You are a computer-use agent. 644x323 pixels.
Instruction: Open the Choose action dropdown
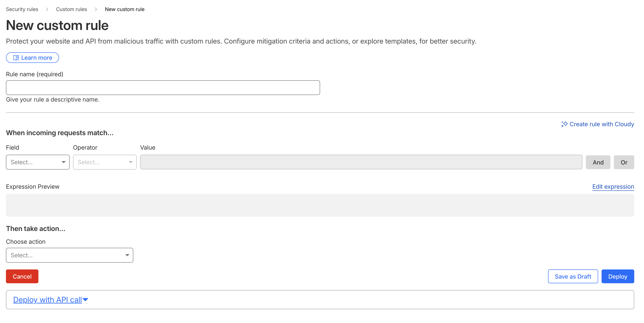[x=69, y=255]
